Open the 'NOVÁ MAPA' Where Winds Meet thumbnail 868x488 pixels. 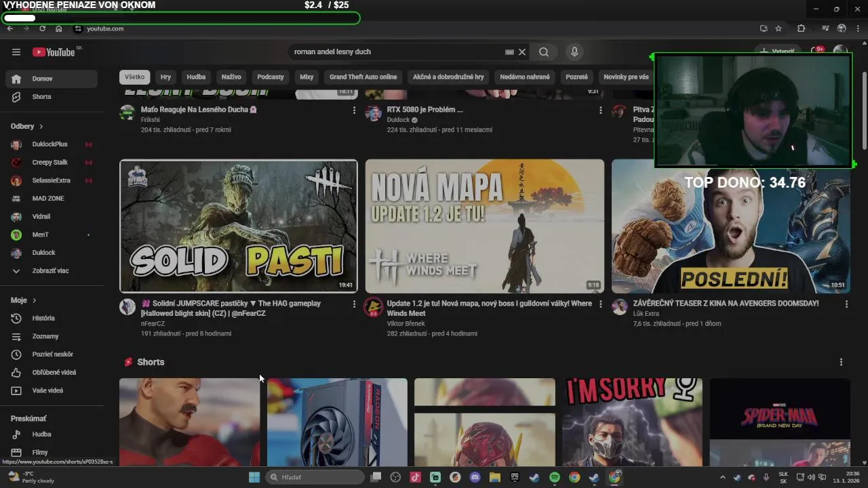[484, 226]
